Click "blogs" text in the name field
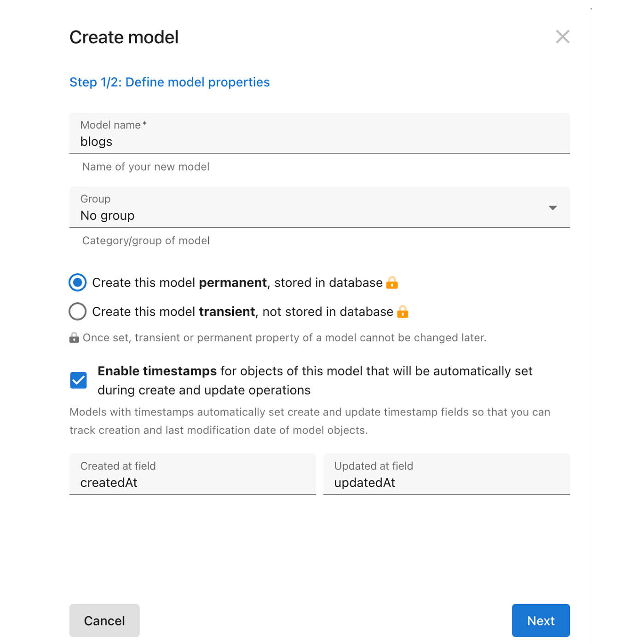 point(96,141)
